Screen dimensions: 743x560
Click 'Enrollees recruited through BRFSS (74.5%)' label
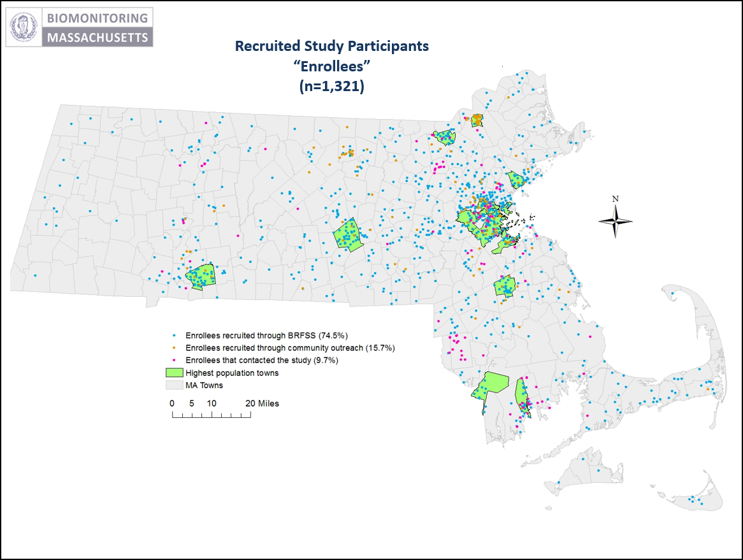click(x=266, y=336)
